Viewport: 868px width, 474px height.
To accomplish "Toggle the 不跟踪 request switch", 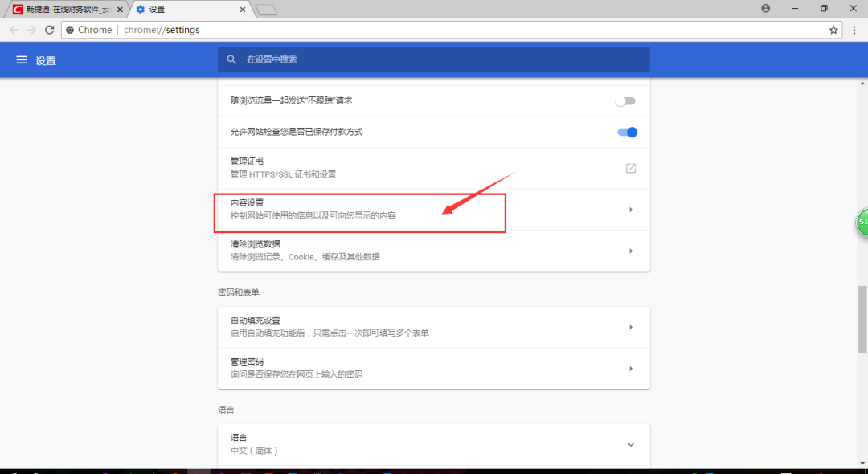I will click(626, 101).
